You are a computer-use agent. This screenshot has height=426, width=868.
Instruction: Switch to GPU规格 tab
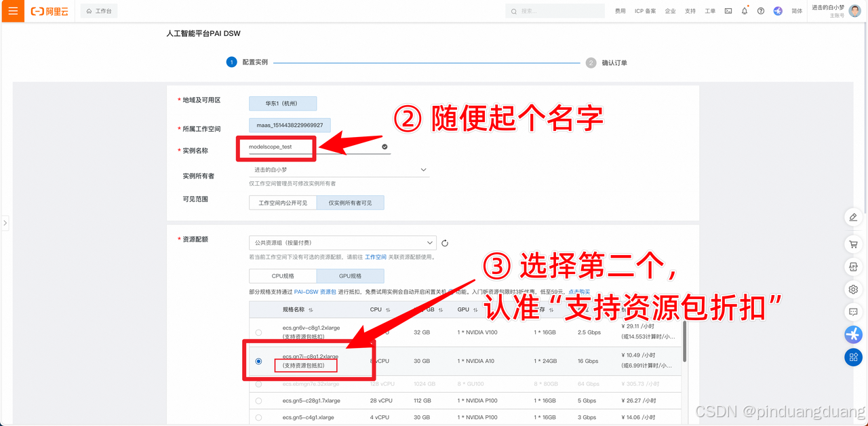point(350,276)
